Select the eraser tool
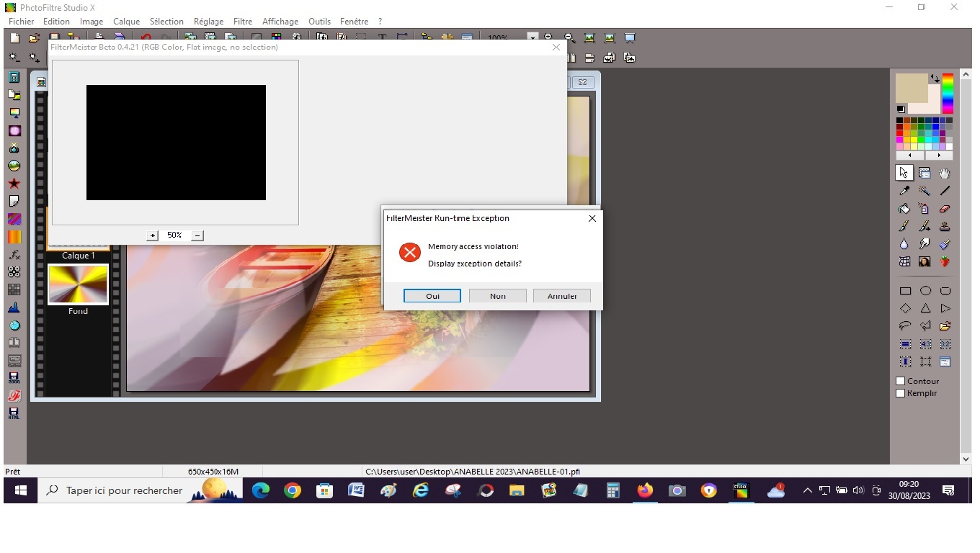The image size is (980, 553). click(945, 209)
